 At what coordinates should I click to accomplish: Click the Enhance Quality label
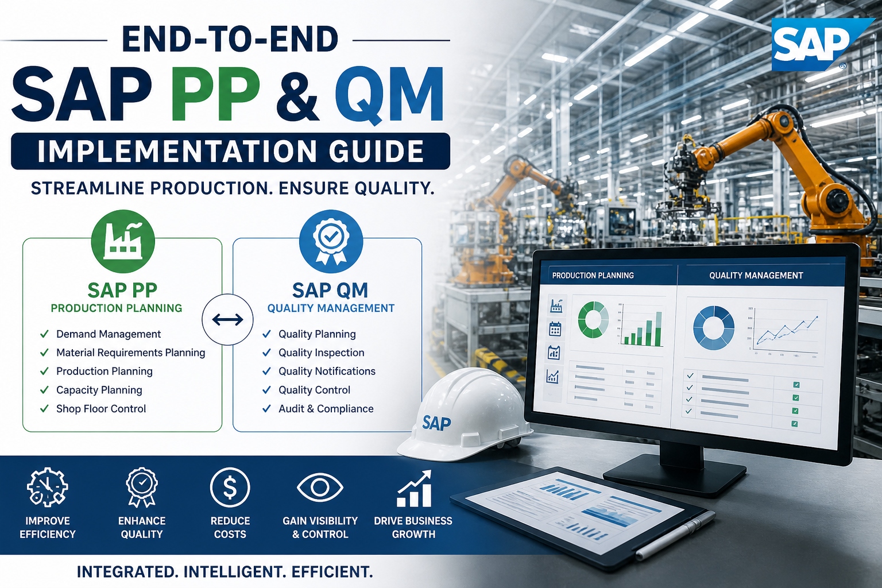click(x=142, y=527)
